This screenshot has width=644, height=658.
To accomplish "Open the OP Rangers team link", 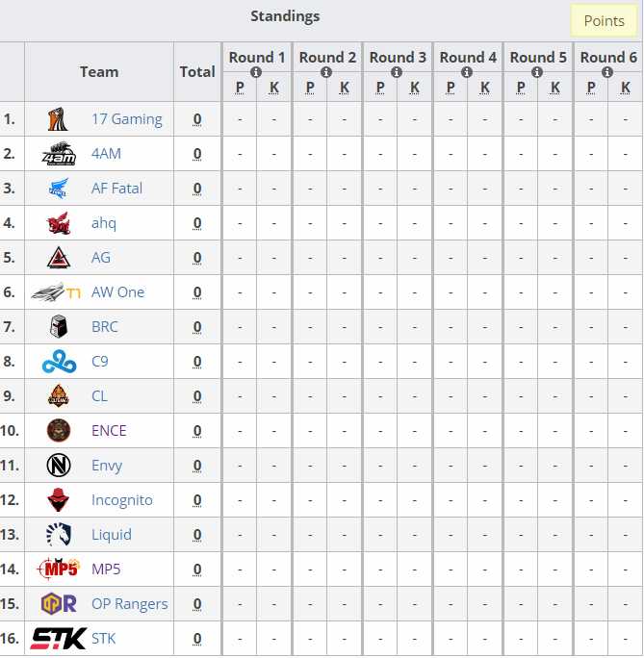I will (129, 604).
